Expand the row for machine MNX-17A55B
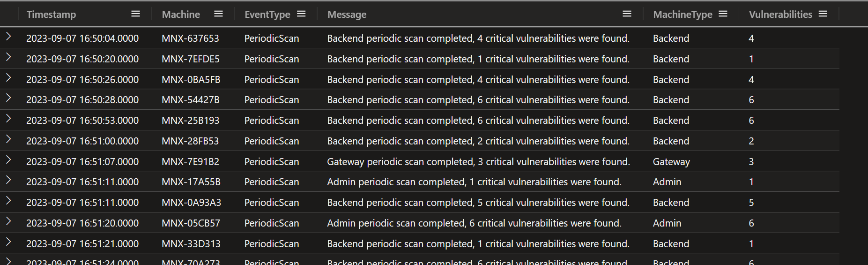Image resolution: width=868 pixels, height=265 pixels. (8, 180)
